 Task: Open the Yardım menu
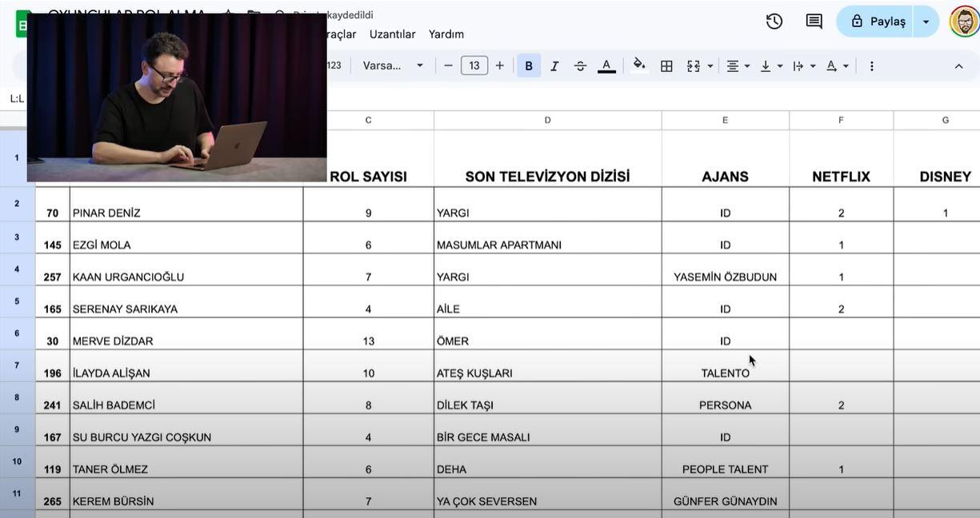(x=446, y=34)
